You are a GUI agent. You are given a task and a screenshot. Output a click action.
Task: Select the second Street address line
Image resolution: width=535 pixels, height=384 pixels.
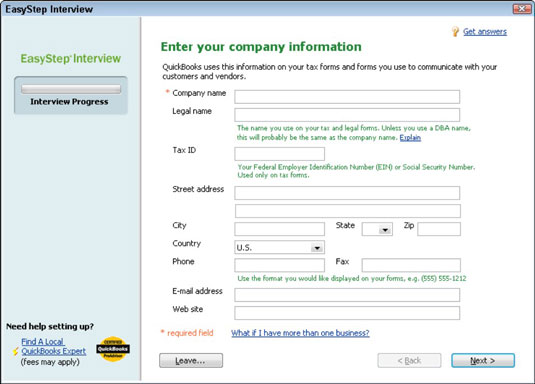[348, 211]
